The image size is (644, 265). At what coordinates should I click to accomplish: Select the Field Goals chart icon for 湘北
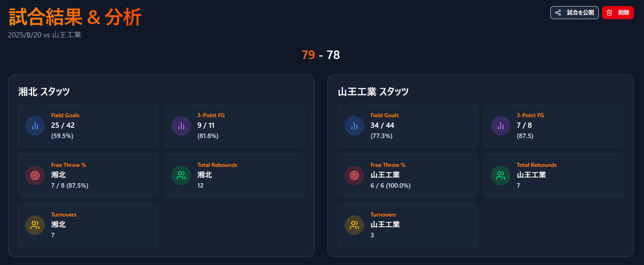pos(35,126)
